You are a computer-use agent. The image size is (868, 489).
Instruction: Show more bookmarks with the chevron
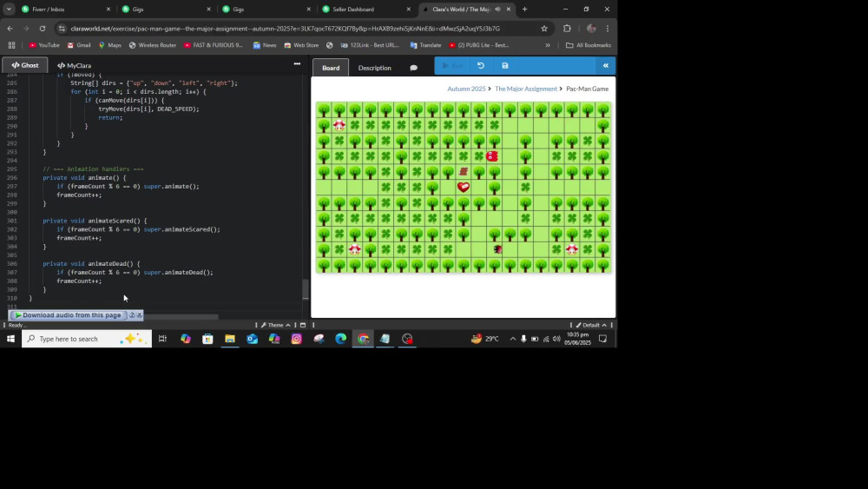click(x=548, y=45)
